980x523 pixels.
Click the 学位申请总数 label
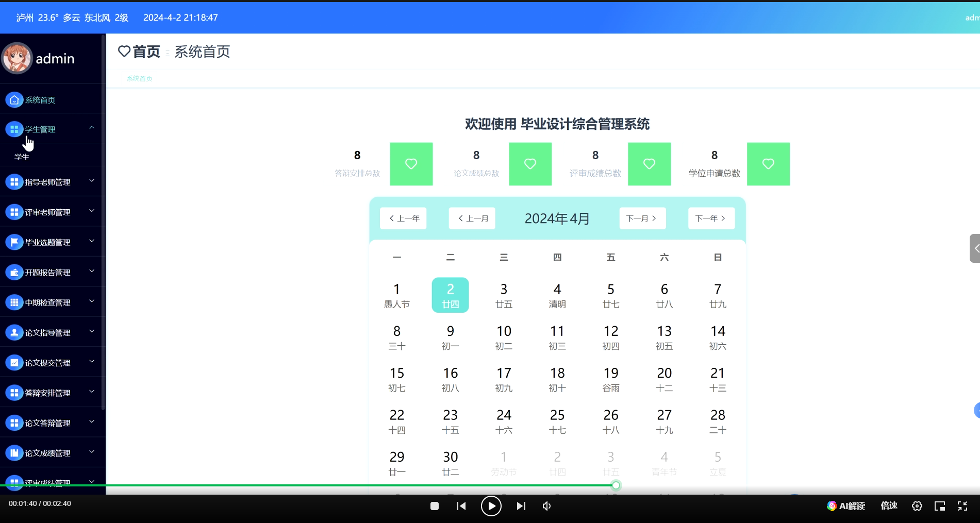pos(715,174)
